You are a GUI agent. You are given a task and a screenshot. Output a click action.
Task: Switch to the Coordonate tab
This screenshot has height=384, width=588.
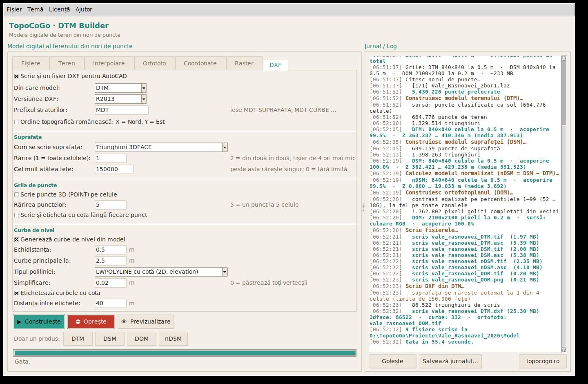[200, 63]
